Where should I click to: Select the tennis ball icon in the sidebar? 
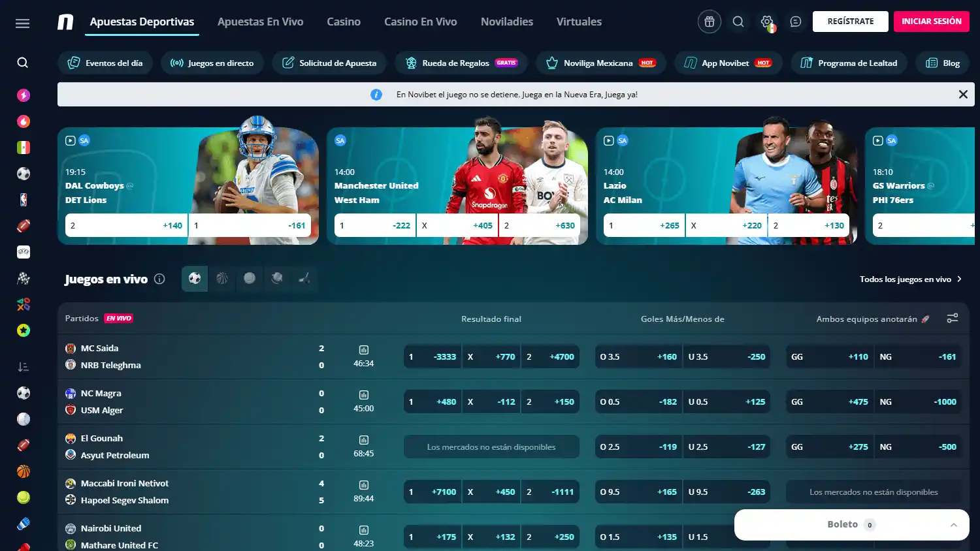pyautogui.click(x=24, y=497)
